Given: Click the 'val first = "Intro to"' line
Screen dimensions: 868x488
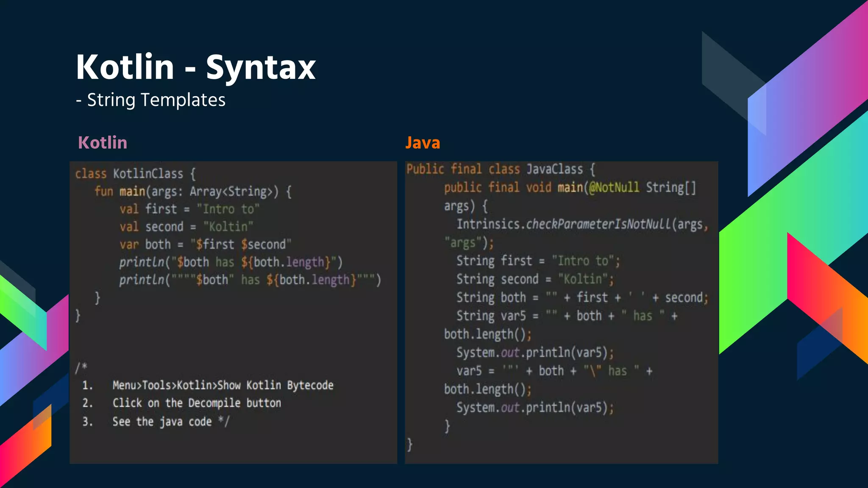Looking at the screenshot, I should [189, 209].
